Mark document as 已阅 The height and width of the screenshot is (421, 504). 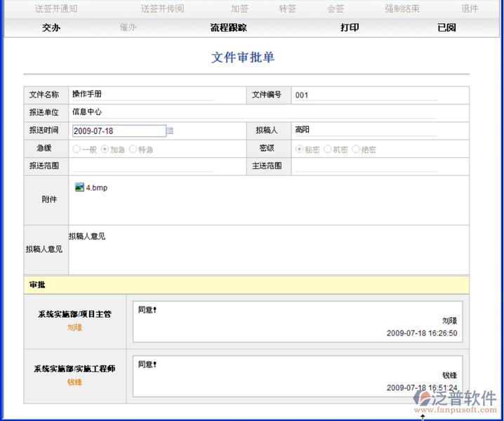446,28
